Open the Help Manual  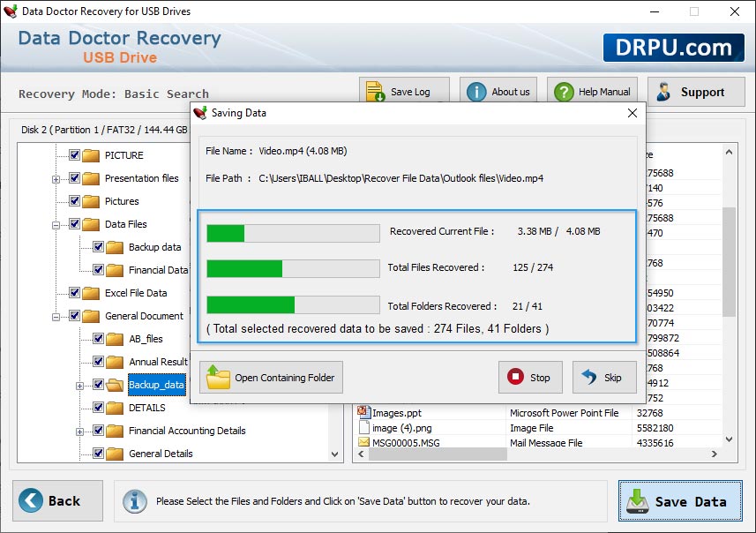click(x=592, y=91)
